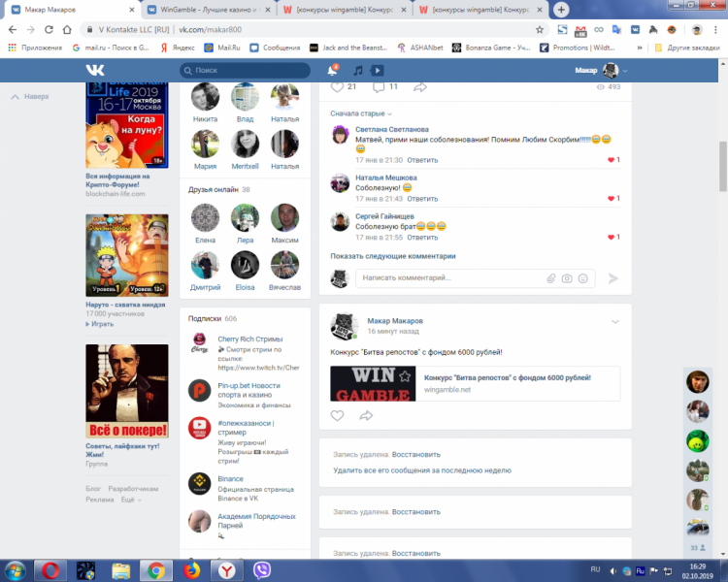Bookmark this page with star icon
Viewport: 728px width, 582px height.
[x=540, y=30]
